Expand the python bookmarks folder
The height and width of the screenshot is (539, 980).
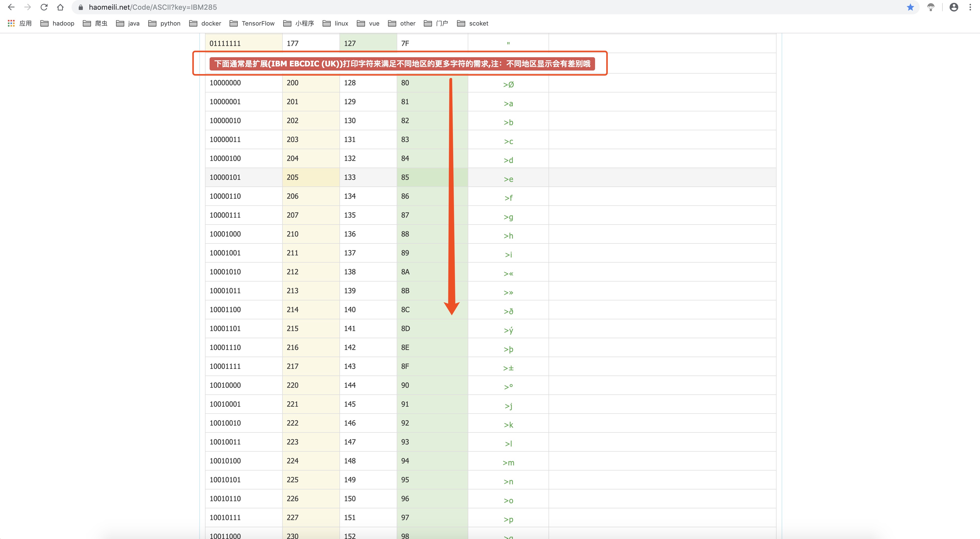(x=164, y=23)
